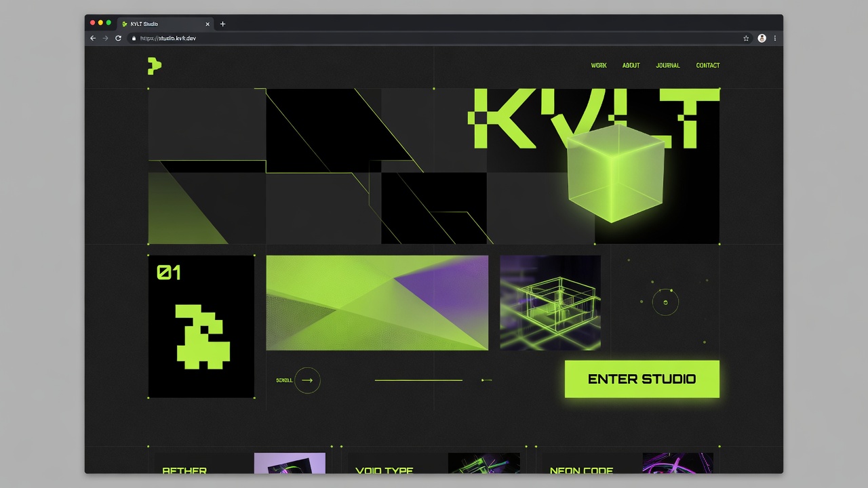
Task: Open the VOID TYPE card preview image
Action: click(x=484, y=463)
